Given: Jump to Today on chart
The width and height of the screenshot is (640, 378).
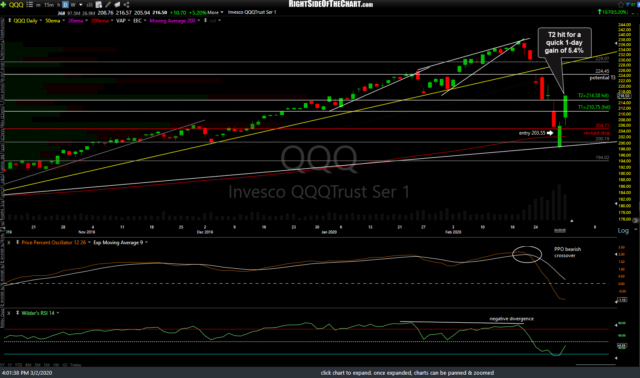Looking at the screenshot, I should [x=76, y=365].
